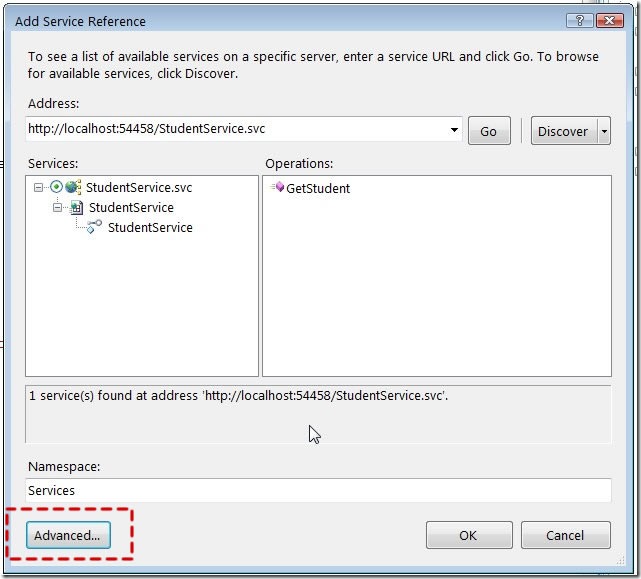This screenshot has width=641, height=579.
Task: Confirm with the OK button
Action: (x=469, y=535)
